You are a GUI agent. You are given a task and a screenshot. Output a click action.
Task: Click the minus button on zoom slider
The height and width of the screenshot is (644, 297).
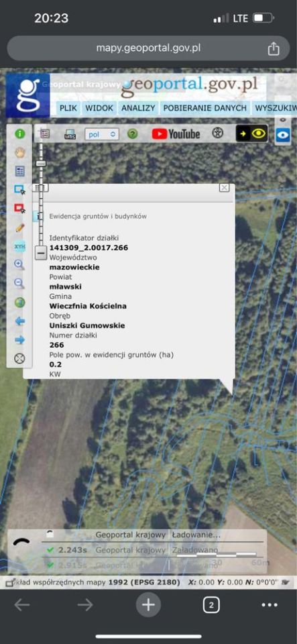click(41, 253)
